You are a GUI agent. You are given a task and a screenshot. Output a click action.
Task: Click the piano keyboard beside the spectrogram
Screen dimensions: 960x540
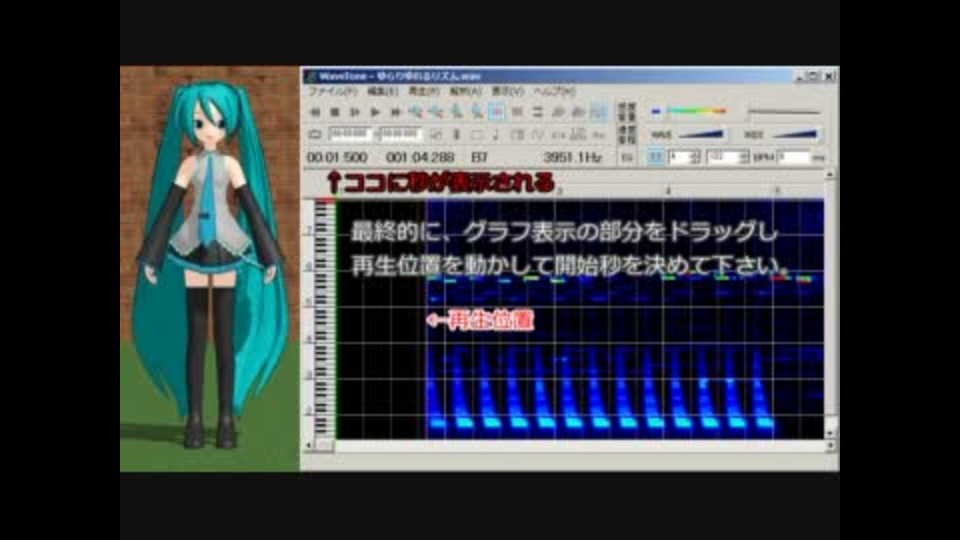[324, 318]
